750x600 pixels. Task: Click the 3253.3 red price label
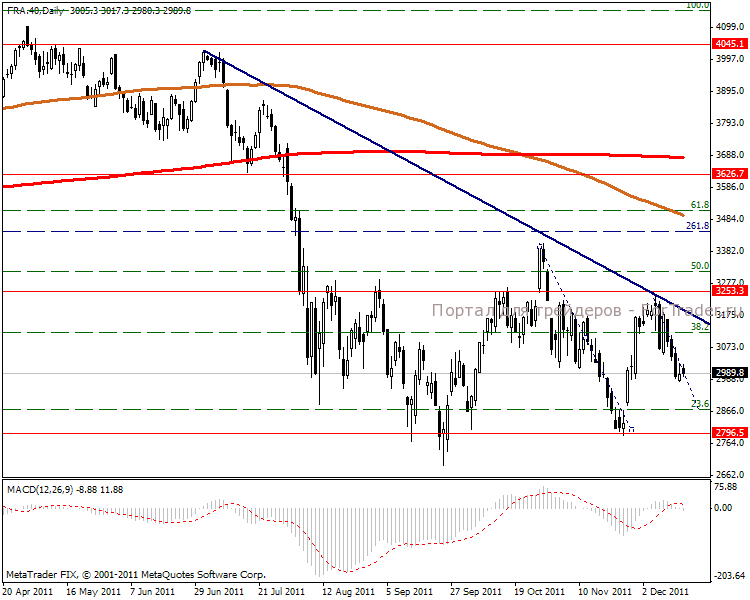[x=730, y=291]
